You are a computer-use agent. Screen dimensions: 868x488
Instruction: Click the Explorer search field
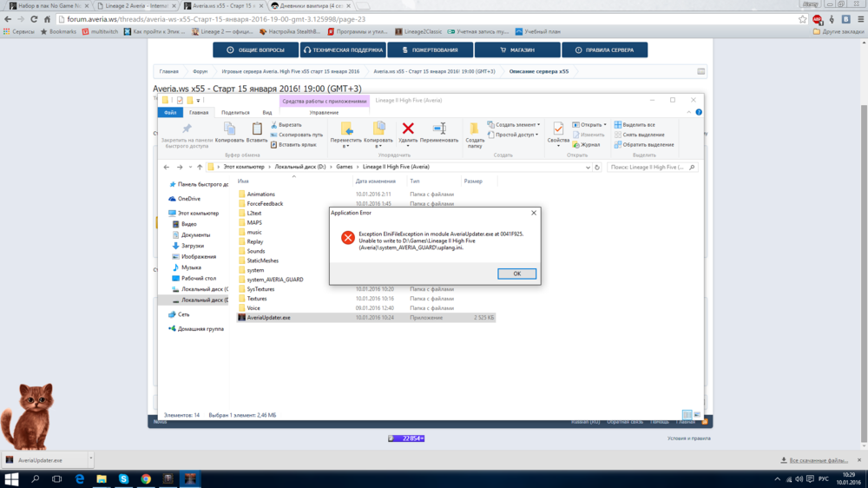point(653,167)
